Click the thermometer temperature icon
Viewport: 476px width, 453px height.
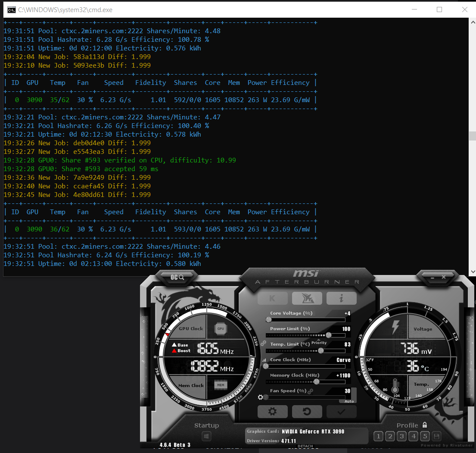(x=395, y=386)
